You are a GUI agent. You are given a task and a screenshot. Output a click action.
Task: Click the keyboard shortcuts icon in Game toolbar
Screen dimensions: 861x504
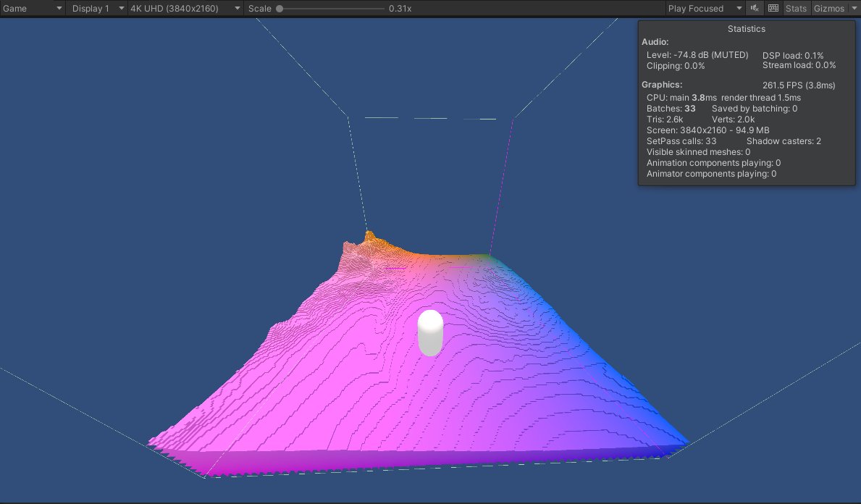[773, 8]
